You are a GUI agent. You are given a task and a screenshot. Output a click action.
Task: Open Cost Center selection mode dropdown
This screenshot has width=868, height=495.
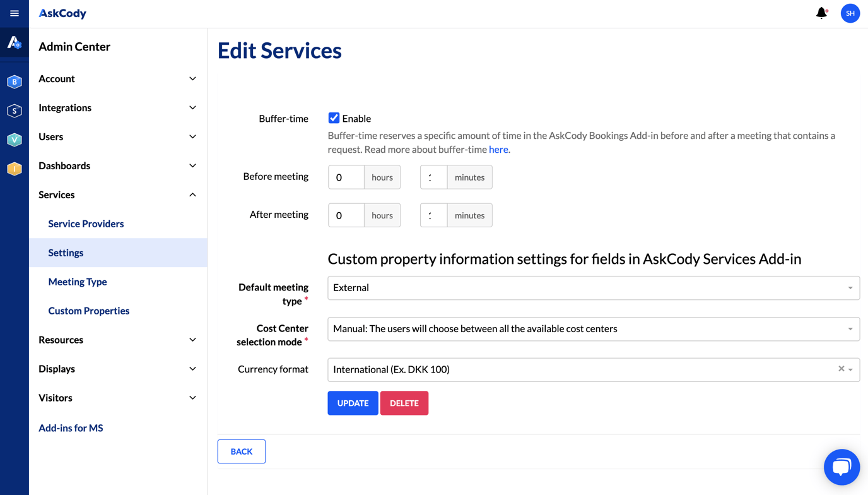(x=593, y=329)
